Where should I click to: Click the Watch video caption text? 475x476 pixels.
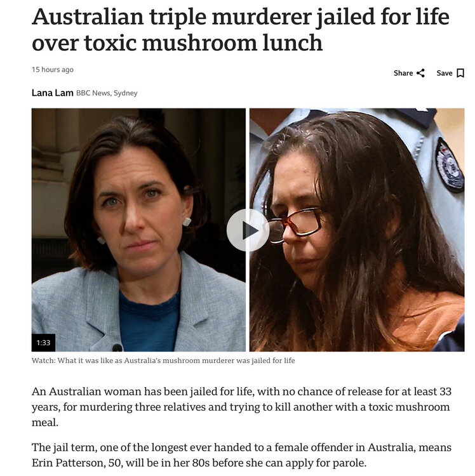click(x=163, y=360)
